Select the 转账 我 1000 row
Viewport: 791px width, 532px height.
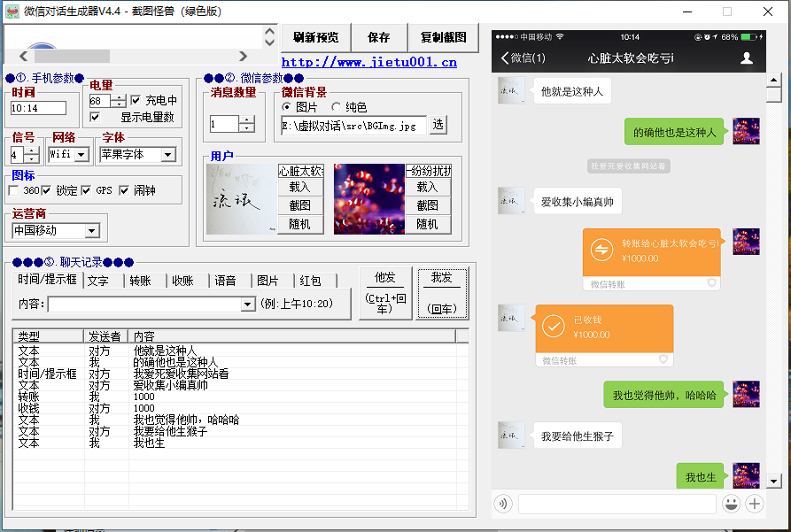click(x=240, y=397)
